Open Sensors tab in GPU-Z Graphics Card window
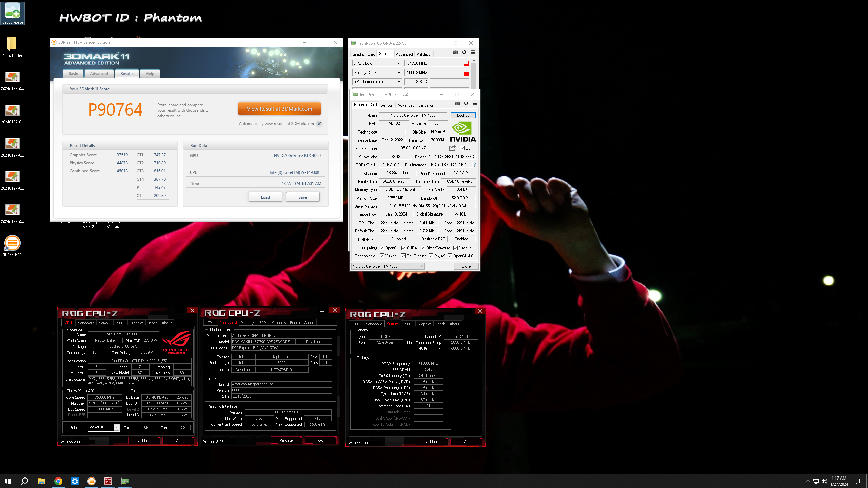Image resolution: width=868 pixels, height=488 pixels. [387, 105]
